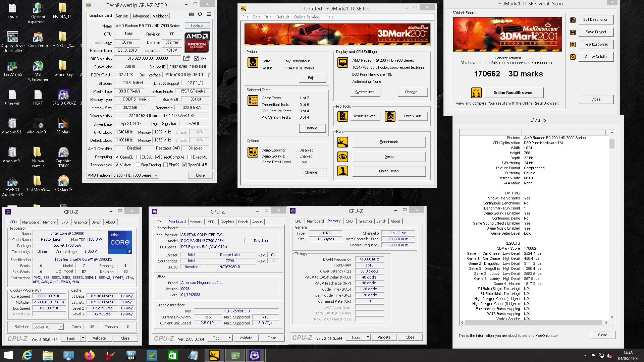Screen dimensions: 644x362
Task: Open the GPU selection dropdown in GPU-Z
Action: [x=122, y=175]
